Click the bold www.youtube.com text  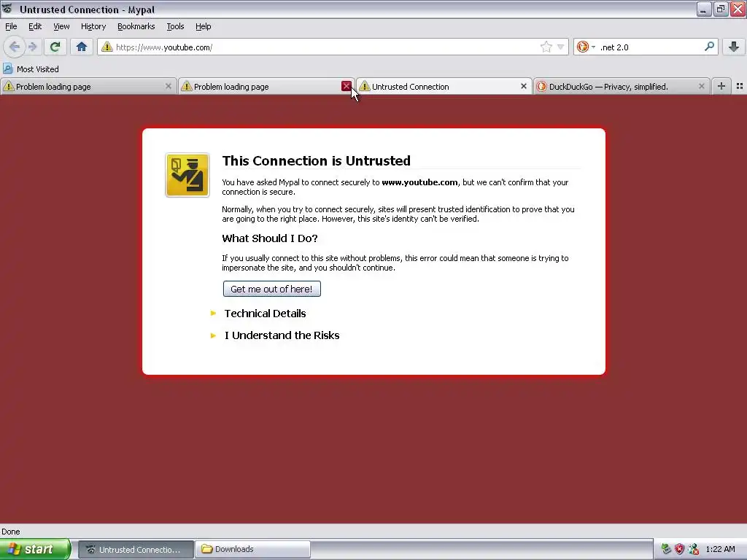[x=419, y=182]
